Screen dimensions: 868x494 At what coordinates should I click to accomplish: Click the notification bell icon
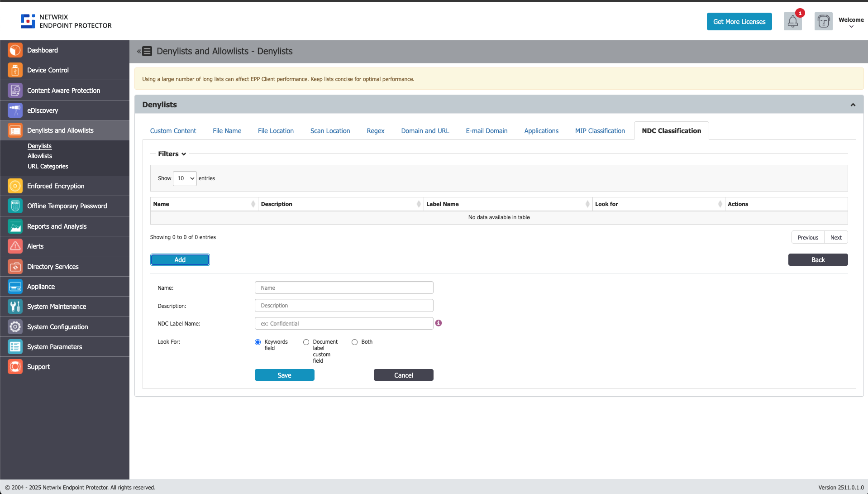792,21
